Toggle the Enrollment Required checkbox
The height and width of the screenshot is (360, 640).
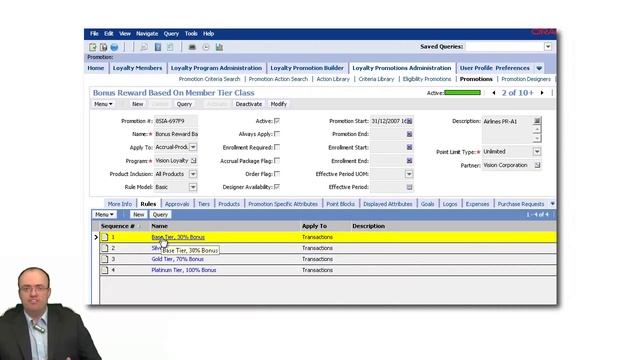[277, 147]
